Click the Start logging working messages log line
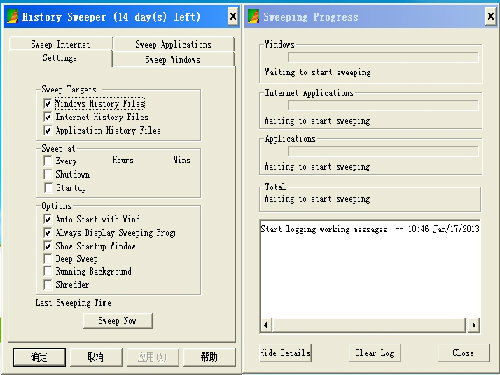The width and height of the screenshot is (500, 375). tap(370, 229)
